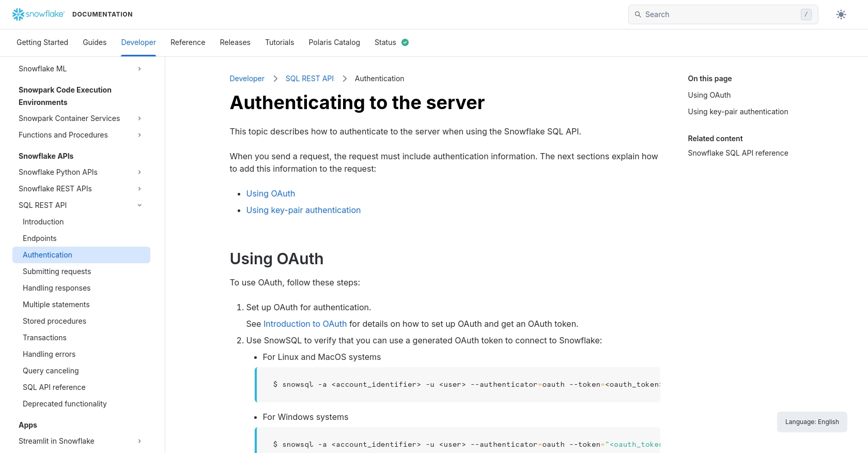Screen dimensions: 868x453
Task: Open Snowflake SQL API reference related link
Action: point(738,153)
